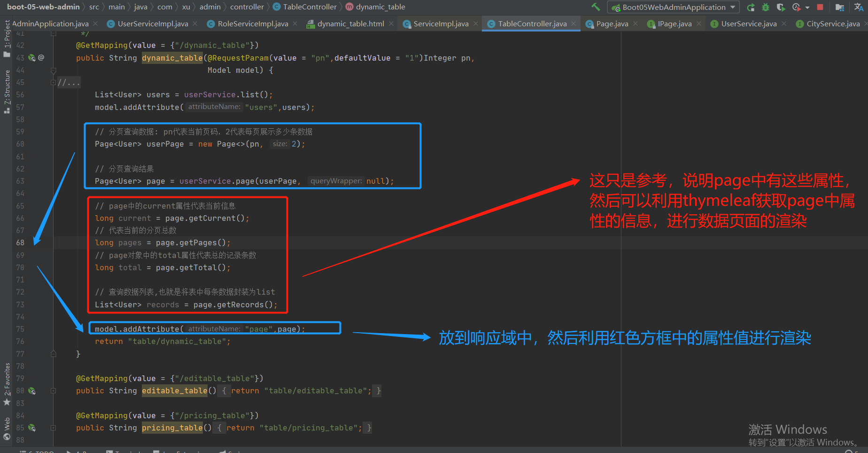Image resolution: width=868 pixels, height=453 pixels.
Task: Click the size: parameter hint on line 60
Action: click(280, 144)
